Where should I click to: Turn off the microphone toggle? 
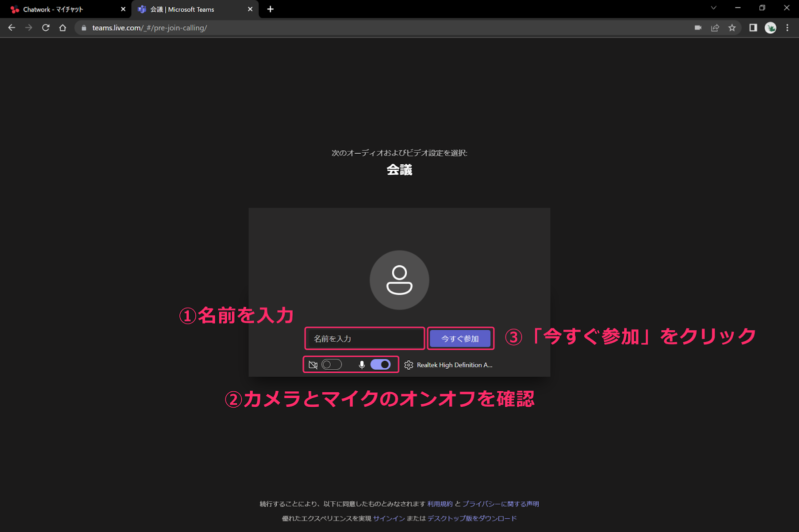[x=381, y=365]
